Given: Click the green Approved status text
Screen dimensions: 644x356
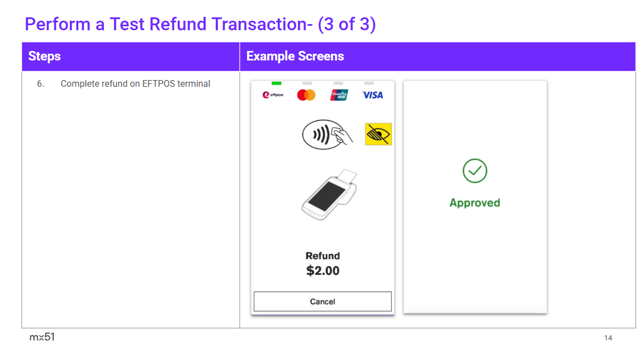Looking at the screenshot, I should 475,203.
